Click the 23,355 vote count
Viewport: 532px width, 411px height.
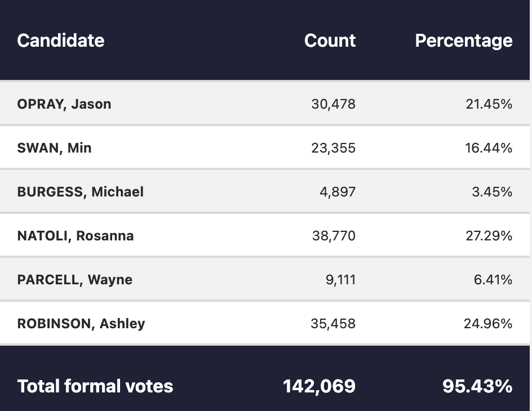(333, 148)
